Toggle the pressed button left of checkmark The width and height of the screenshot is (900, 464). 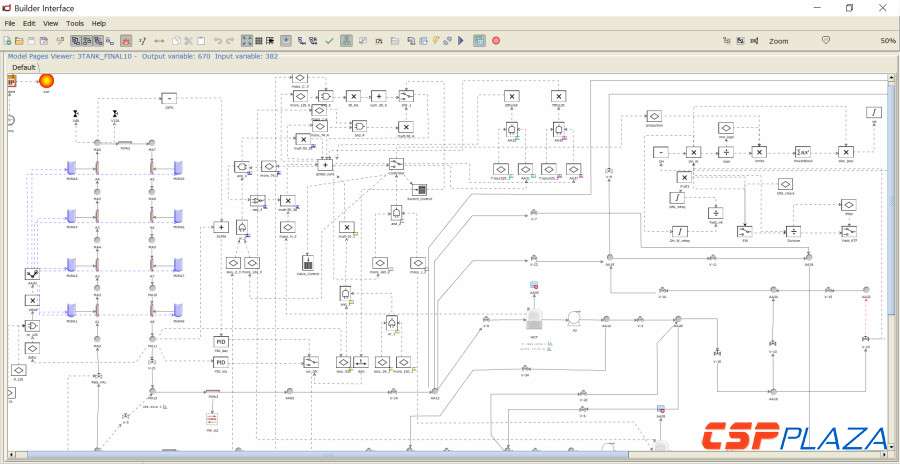click(286, 41)
